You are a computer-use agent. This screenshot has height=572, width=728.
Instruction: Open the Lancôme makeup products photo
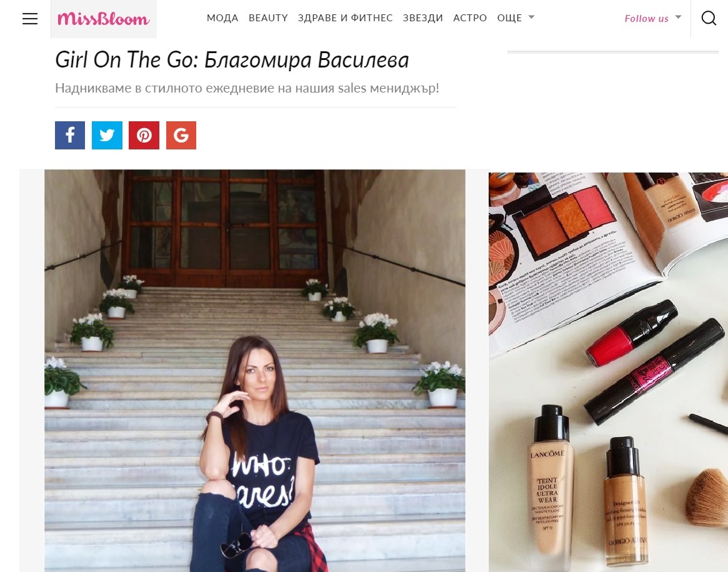608,372
